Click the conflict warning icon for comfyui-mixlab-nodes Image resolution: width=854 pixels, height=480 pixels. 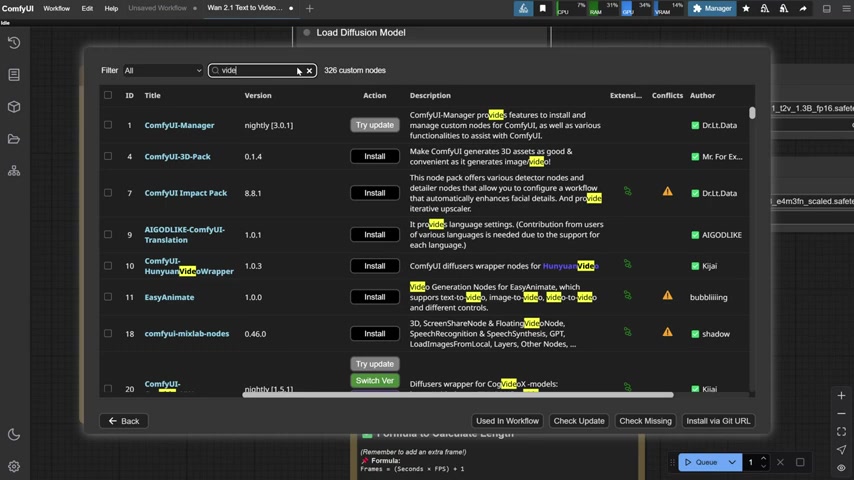tap(667, 332)
